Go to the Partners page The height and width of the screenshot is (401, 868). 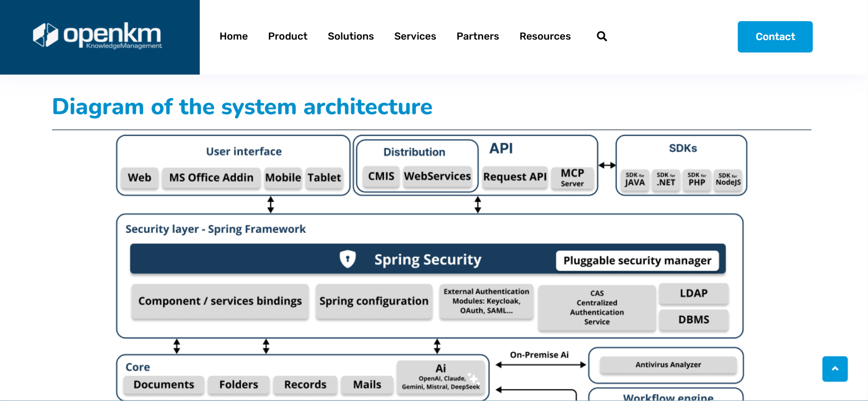[478, 36]
